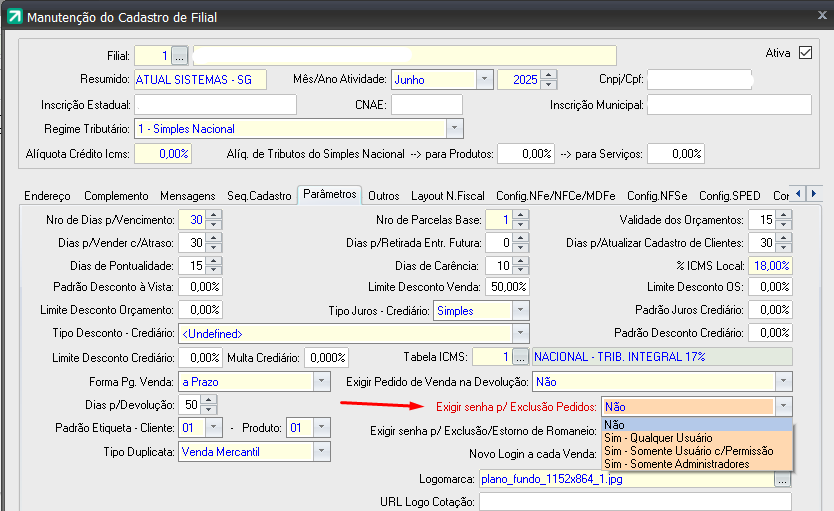Expand Exigir Pedido de Venda na Devolução dropdown
Screen dimensions: 834x511
[783, 381]
